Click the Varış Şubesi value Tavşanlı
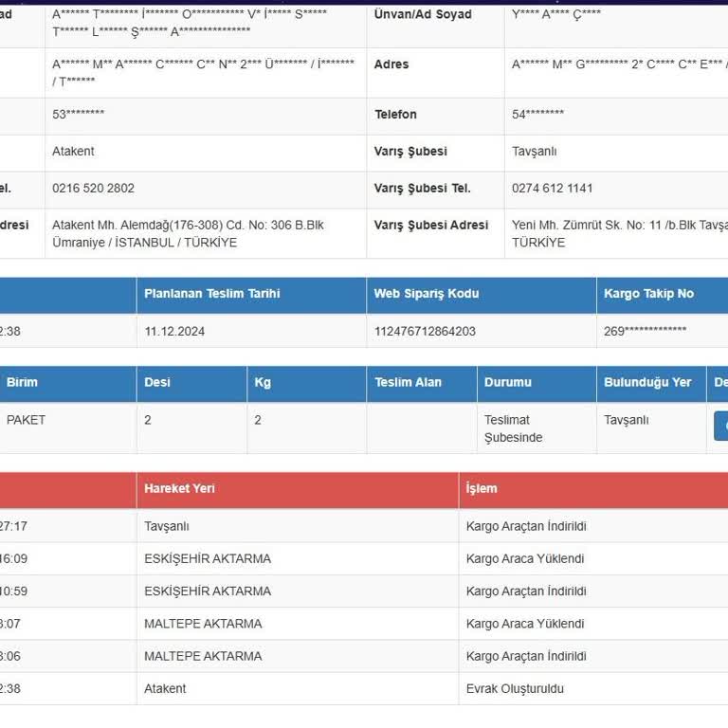Image resolution: width=728 pixels, height=728 pixels. click(534, 152)
